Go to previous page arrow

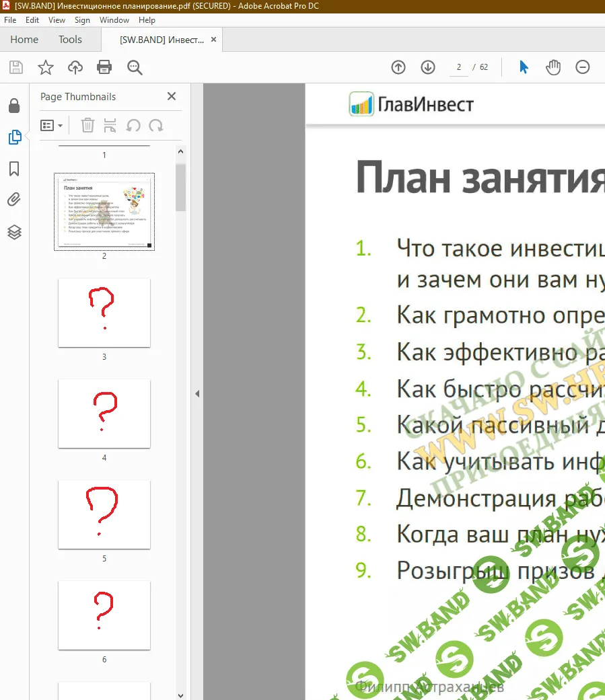click(398, 67)
